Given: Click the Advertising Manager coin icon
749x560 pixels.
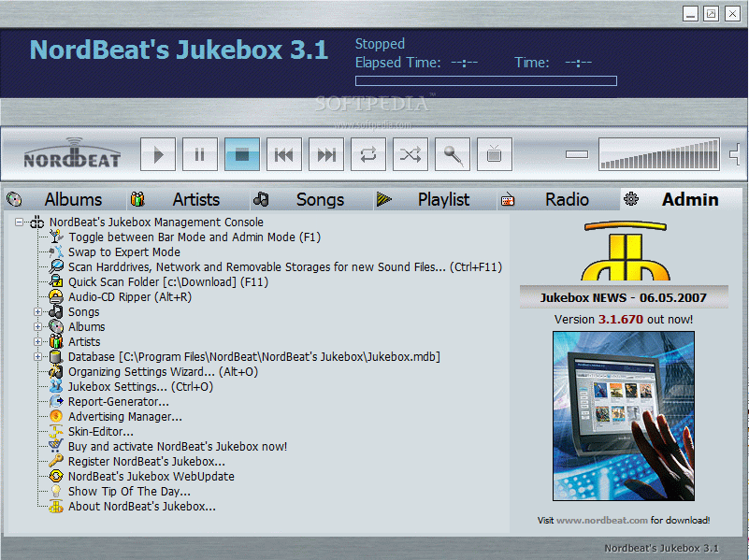Looking at the screenshot, I should [x=56, y=417].
